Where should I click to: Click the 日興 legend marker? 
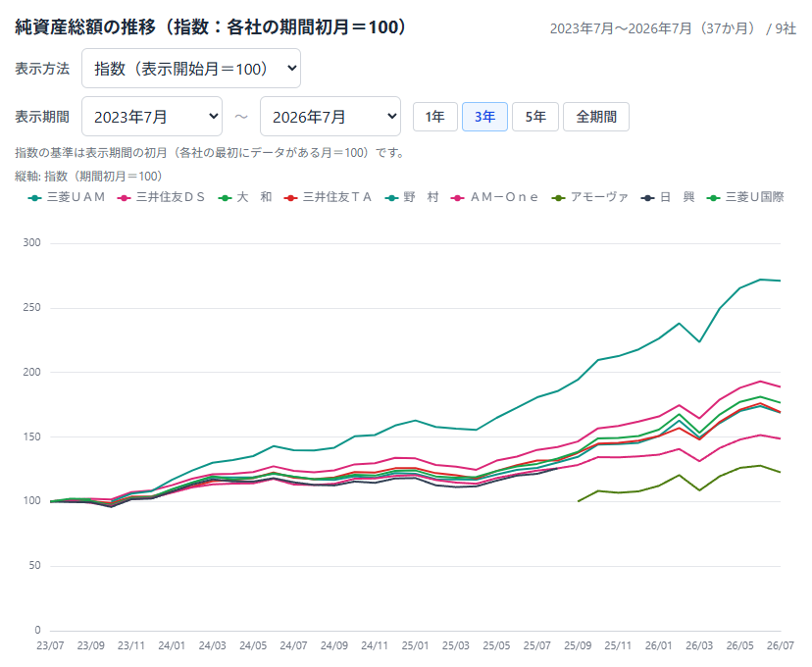(648, 198)
